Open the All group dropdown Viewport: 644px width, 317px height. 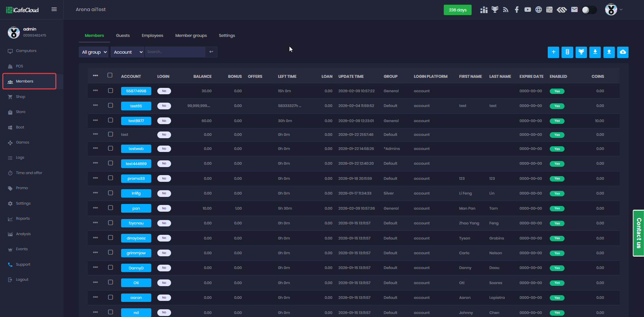tap(94, 52)
